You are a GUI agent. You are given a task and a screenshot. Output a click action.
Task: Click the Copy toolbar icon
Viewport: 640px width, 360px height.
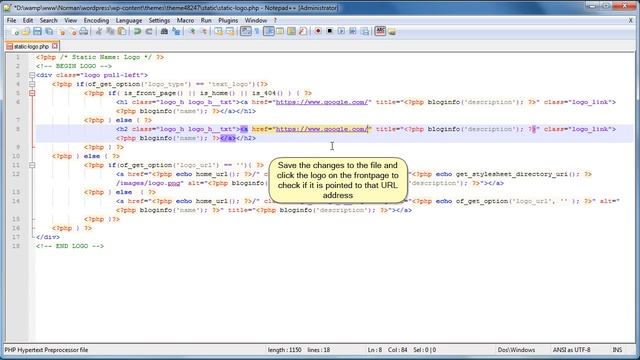[110, 31]
